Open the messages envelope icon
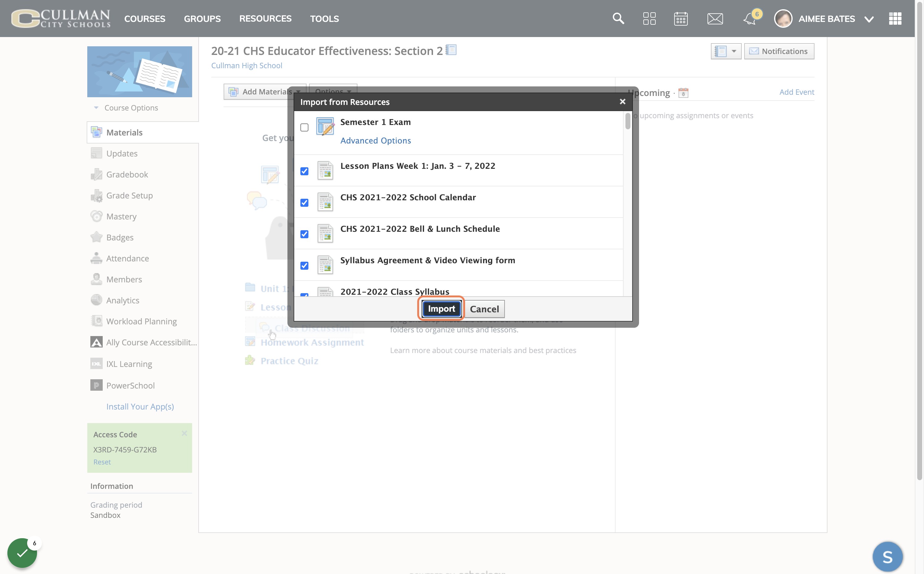Viewport: 924px width, 574px height. point(715,18)
